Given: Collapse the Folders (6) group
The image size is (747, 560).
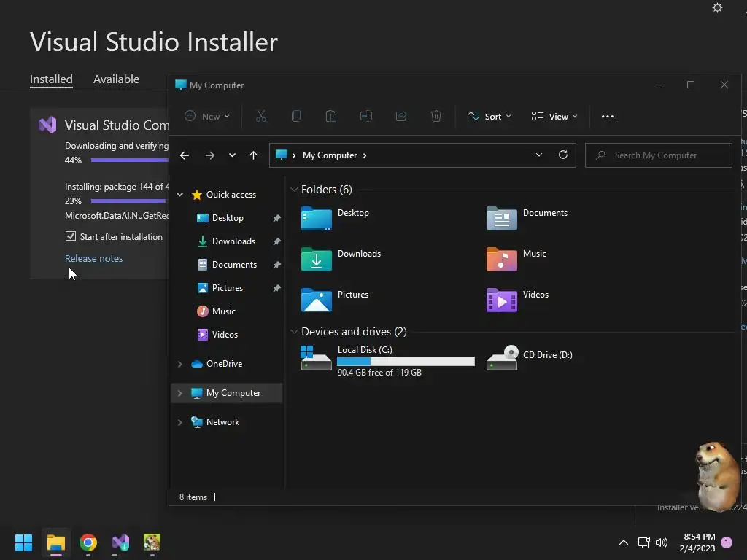Looking at the screenshot, I should 294,190.
